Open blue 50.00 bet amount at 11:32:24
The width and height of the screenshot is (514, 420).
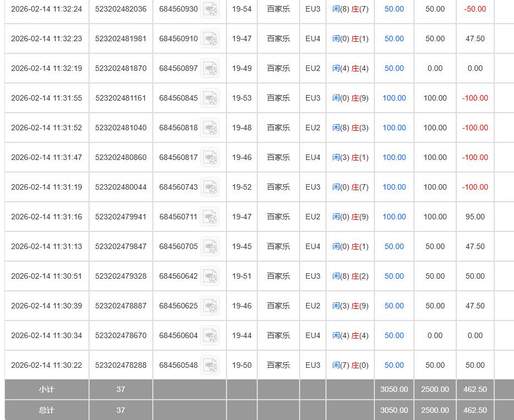click(x=394, y=9)
